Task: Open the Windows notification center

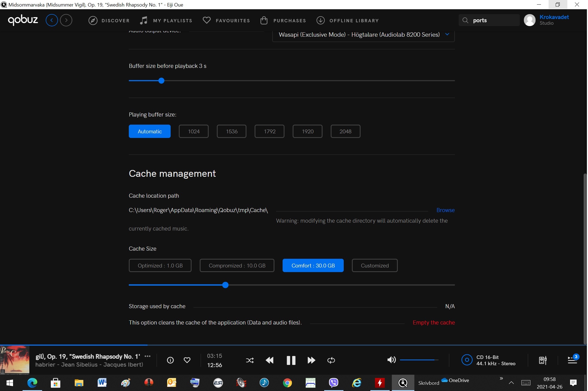Action: (573, 383)
